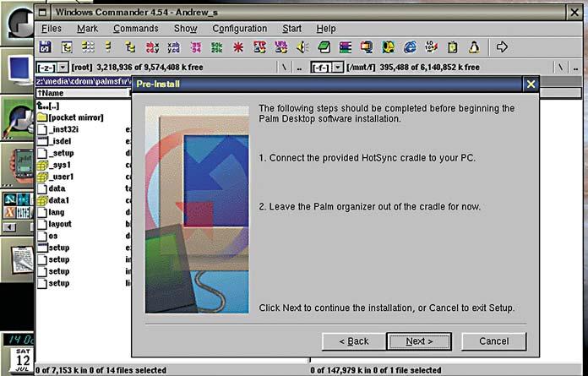
Task: Select the _setup file
Action: pyautogui.click(x=56, y=153)
